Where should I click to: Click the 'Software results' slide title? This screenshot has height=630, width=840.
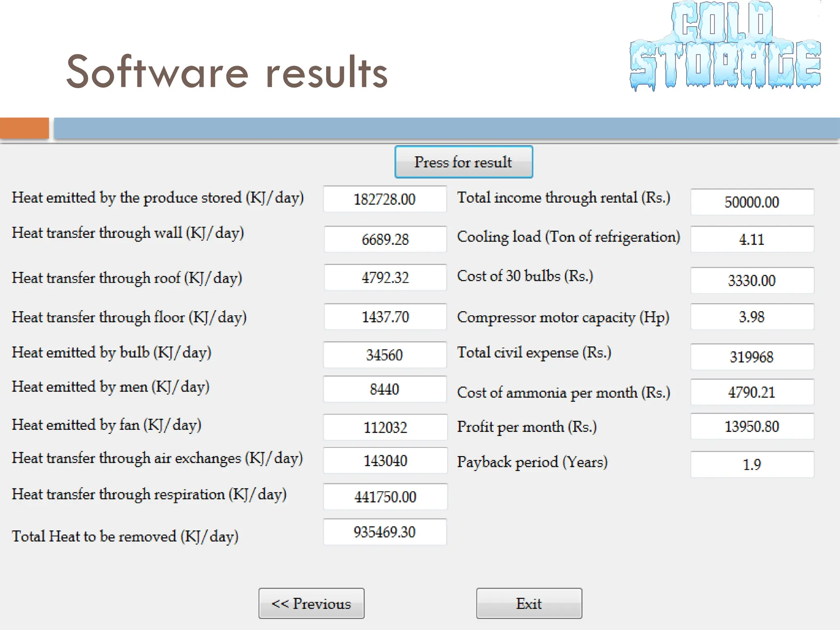227,71
